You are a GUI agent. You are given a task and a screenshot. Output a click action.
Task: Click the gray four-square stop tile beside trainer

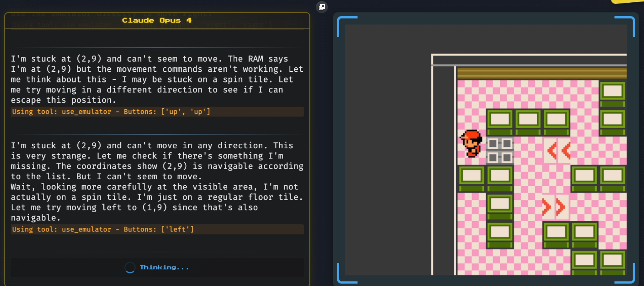(500, 150)
